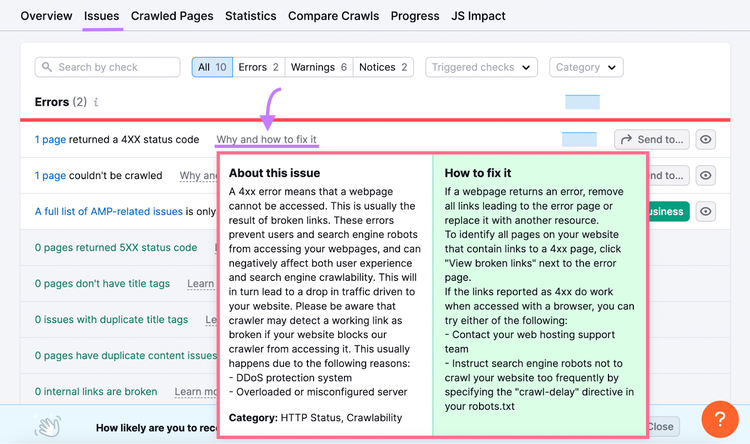Open the Crawled Pages tab

click(172, 16)
